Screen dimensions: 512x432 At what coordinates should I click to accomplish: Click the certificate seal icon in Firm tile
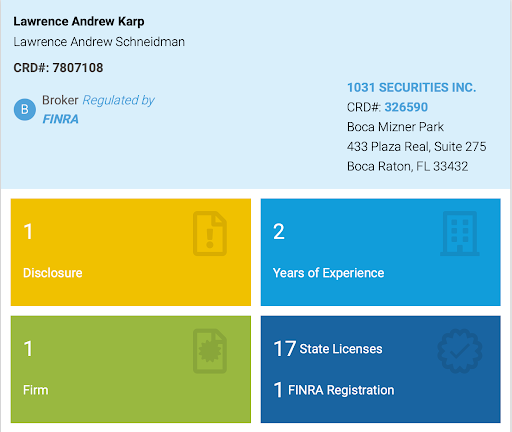[210, 351]
